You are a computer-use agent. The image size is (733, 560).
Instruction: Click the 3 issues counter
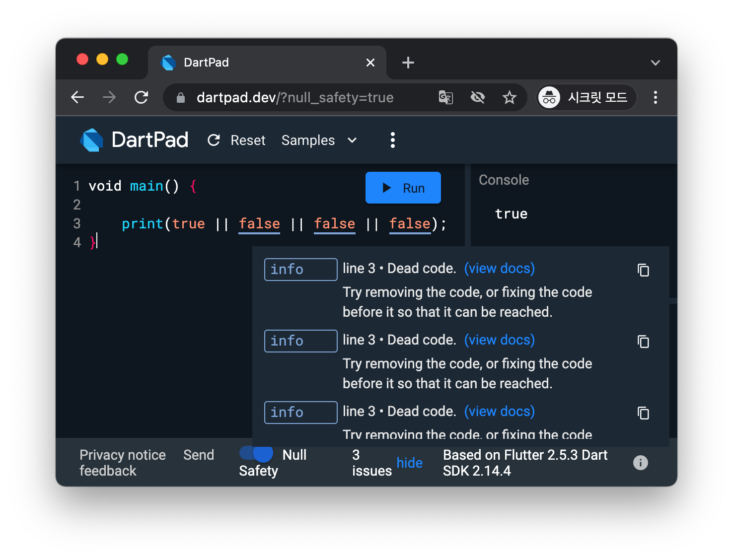pyautogui.click(x=372, y=463)
